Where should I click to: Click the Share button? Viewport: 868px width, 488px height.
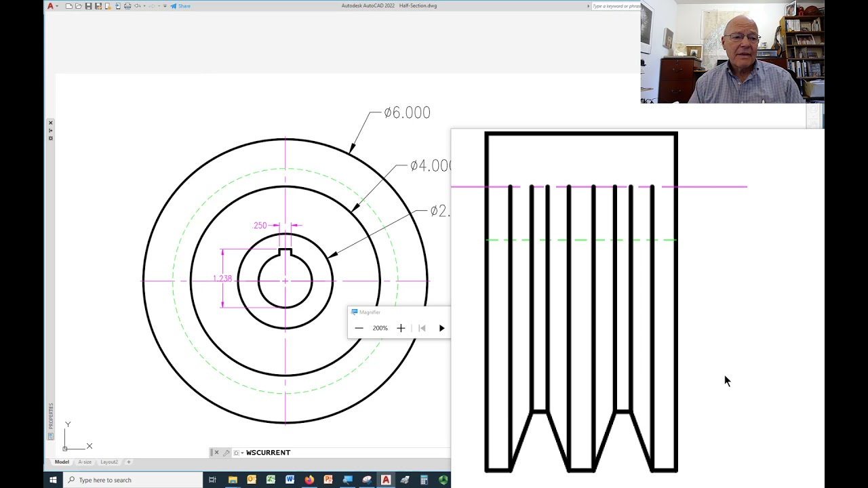click(x=180, y=6)
